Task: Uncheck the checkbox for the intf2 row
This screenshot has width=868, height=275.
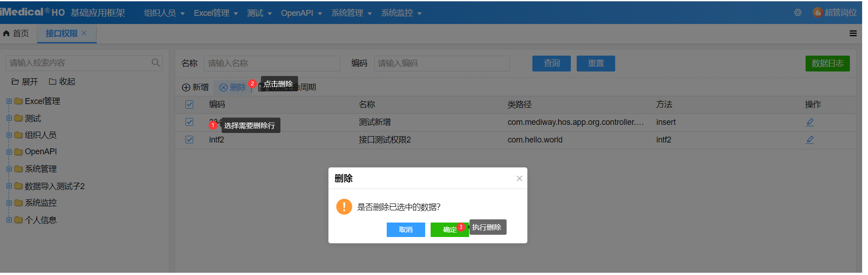Action: 189,140
